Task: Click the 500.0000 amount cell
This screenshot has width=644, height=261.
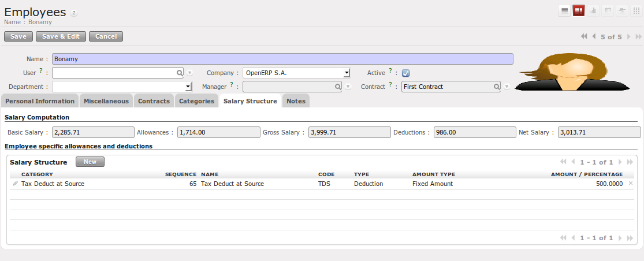Action: point(609,184)
